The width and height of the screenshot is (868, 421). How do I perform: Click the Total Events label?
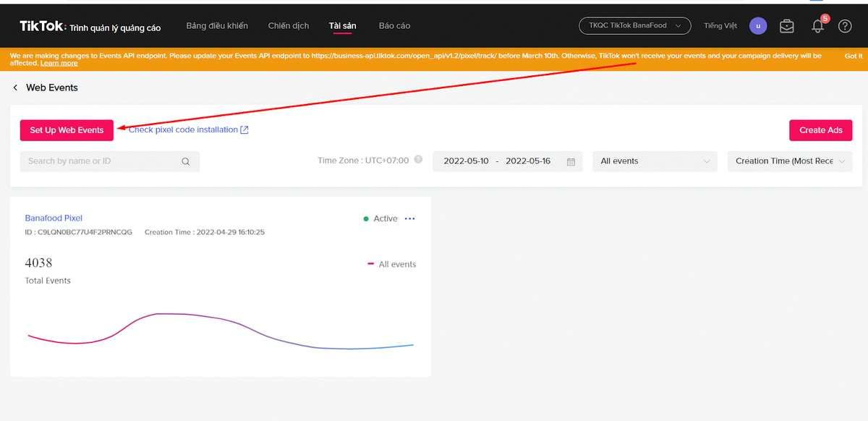(x=48, y=281)
